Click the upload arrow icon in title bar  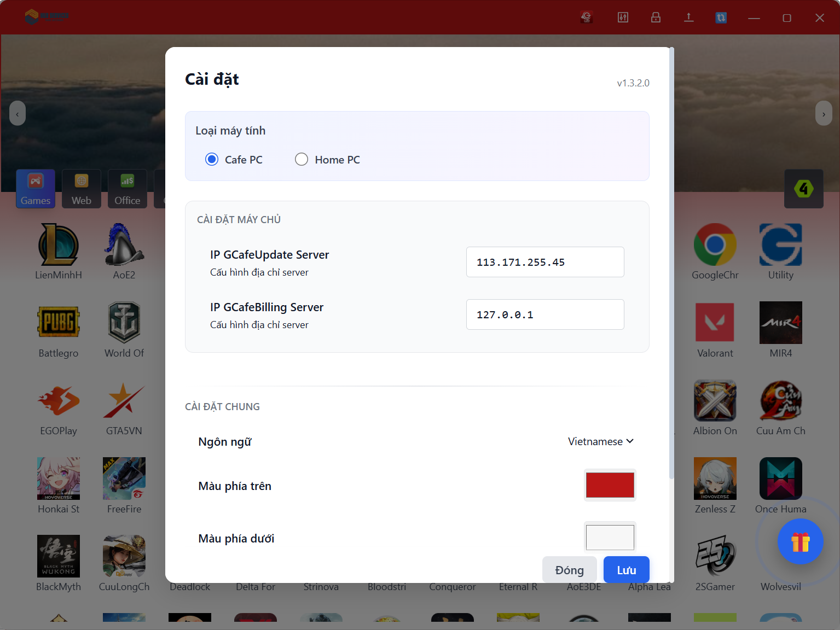(688, 17)
